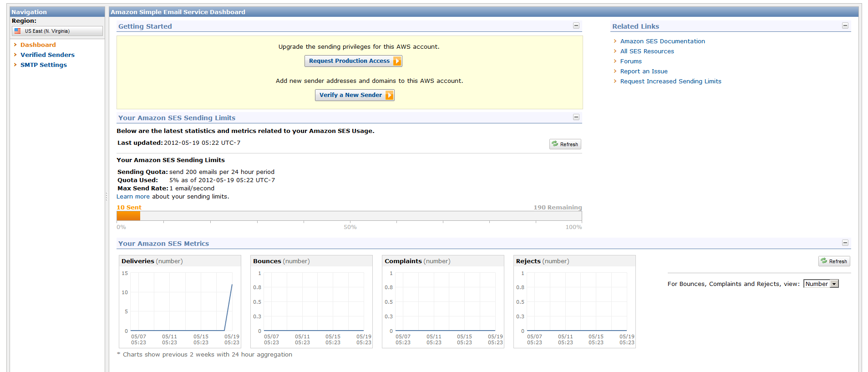Click Request Increased Sending Limits link
This screenshot has height=372, width=868.
[x=670, y=81]
